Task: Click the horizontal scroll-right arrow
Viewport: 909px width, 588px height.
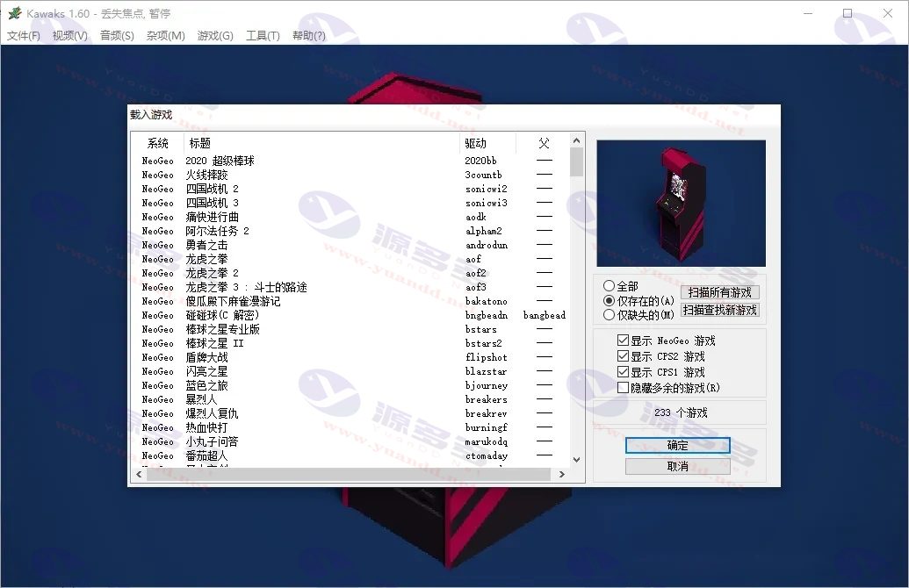Action: [x=561, y=474]
